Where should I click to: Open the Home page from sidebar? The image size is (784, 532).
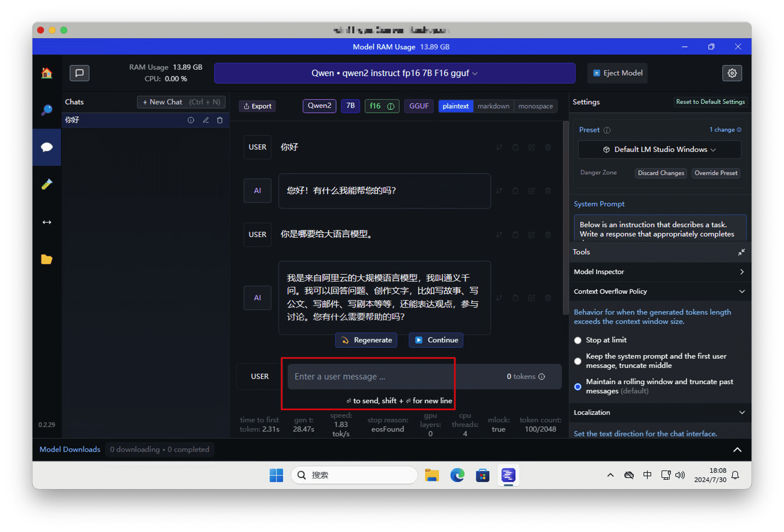point(47,73)
